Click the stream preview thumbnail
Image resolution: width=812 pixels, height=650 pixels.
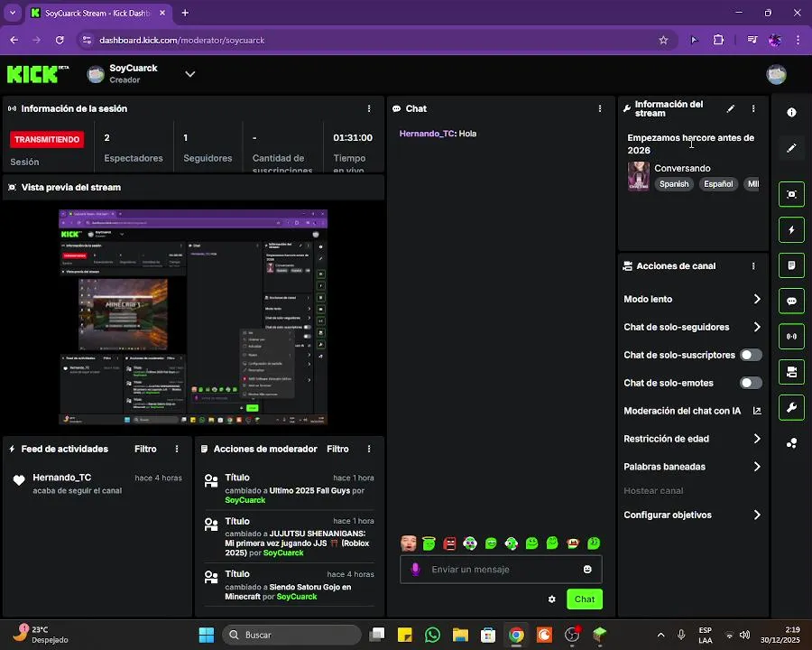coord(193,317)
